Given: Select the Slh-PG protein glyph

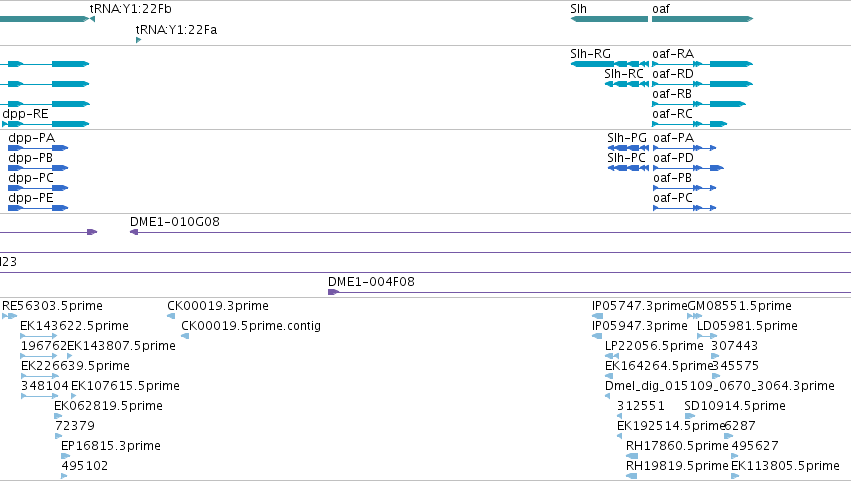Looking at the screenshot, I should coord(628,148).
